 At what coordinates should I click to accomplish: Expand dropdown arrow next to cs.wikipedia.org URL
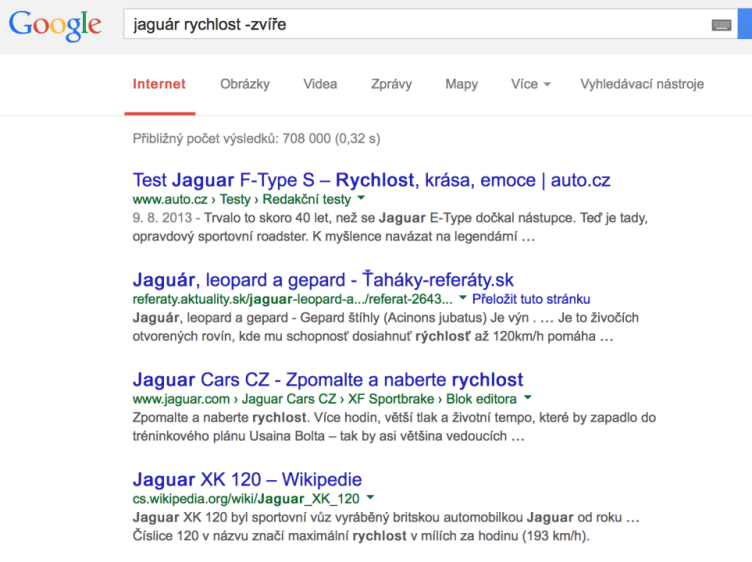click(370, 497)
